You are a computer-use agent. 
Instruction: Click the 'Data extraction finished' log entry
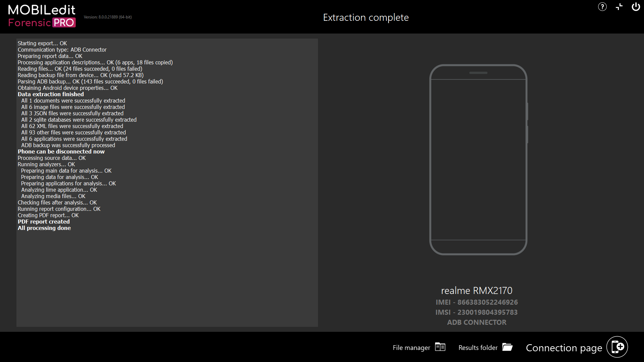(51, 94)
